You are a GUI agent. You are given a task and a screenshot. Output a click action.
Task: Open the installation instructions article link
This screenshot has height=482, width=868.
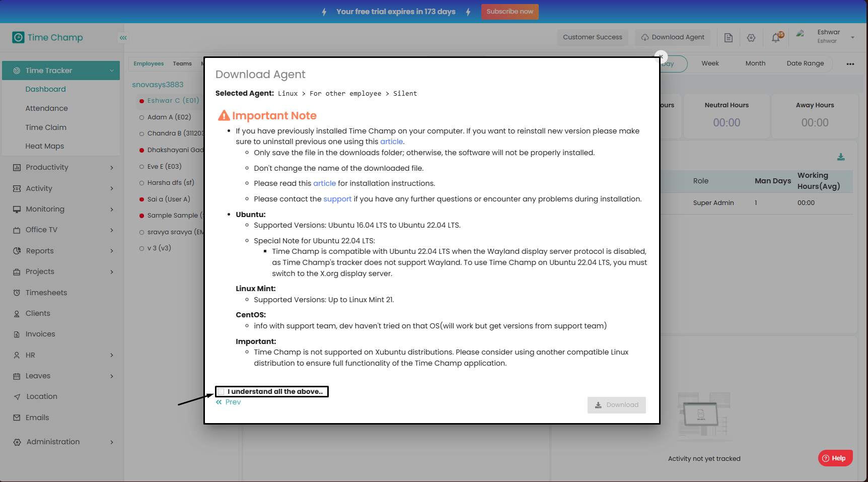point(324,183)
